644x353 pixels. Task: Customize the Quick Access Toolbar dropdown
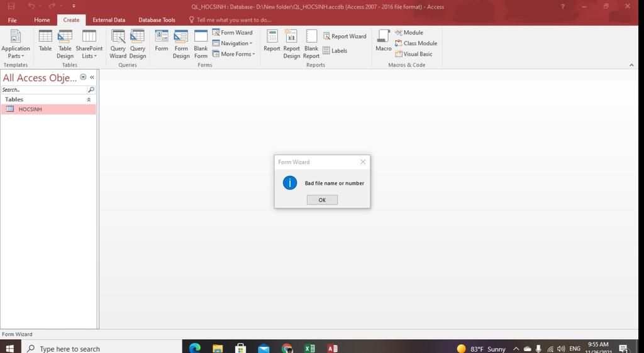tap(74, 6)
